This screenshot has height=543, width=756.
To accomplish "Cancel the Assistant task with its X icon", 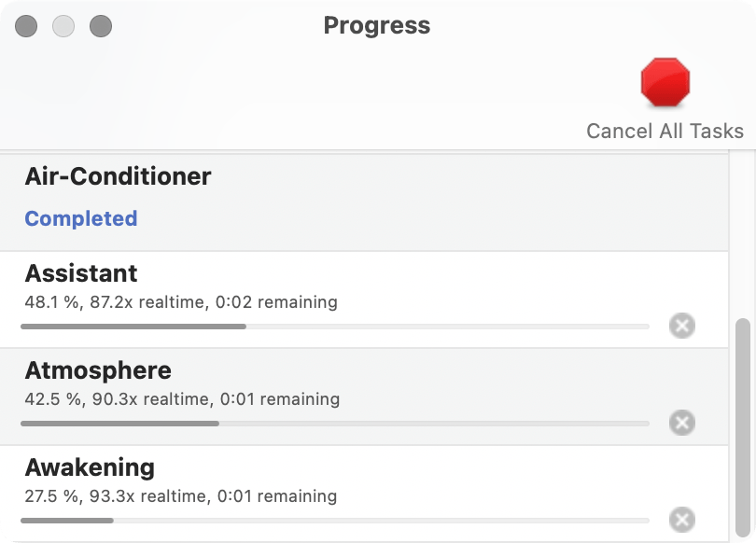I will (682, 326).
